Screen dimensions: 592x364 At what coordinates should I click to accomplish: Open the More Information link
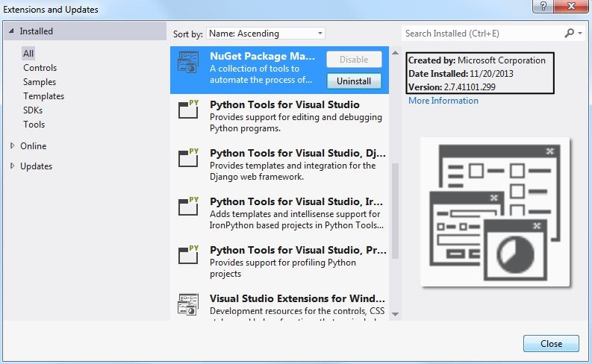(x=443, y=101)
